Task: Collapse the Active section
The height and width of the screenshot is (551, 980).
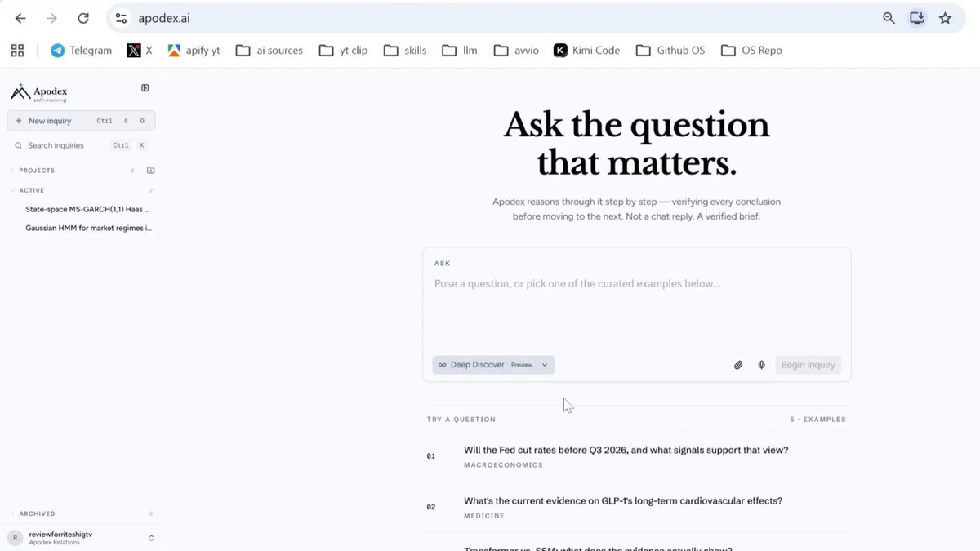Action: pyautogui.click(x=31, y=190)
